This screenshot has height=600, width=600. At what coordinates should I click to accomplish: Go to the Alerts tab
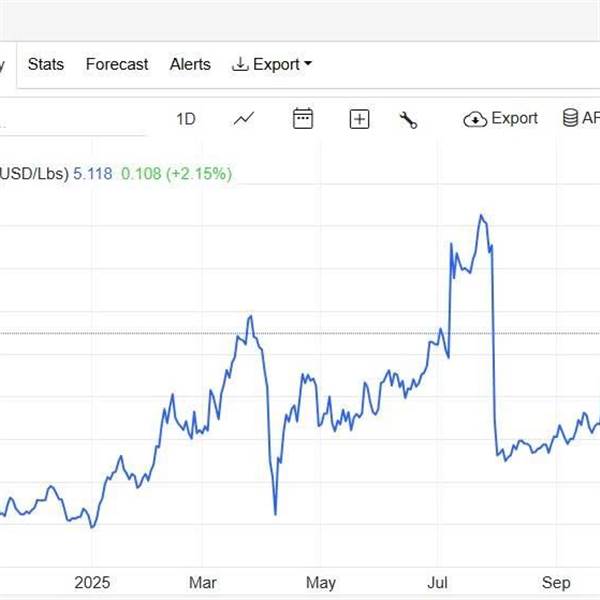pyautogui.click(x=190, y=64)
